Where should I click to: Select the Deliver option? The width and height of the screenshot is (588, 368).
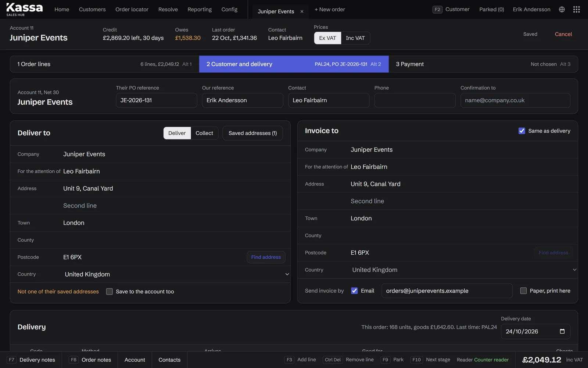tap(177, 133)
